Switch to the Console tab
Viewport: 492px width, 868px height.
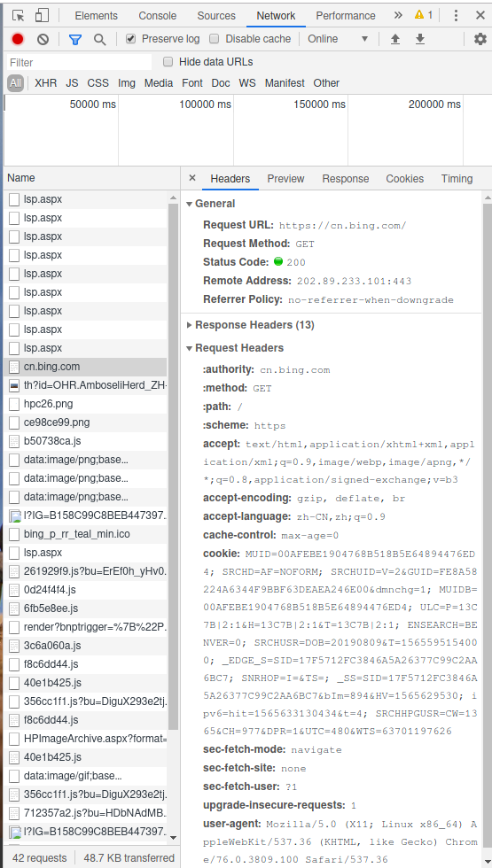[158, 16]
